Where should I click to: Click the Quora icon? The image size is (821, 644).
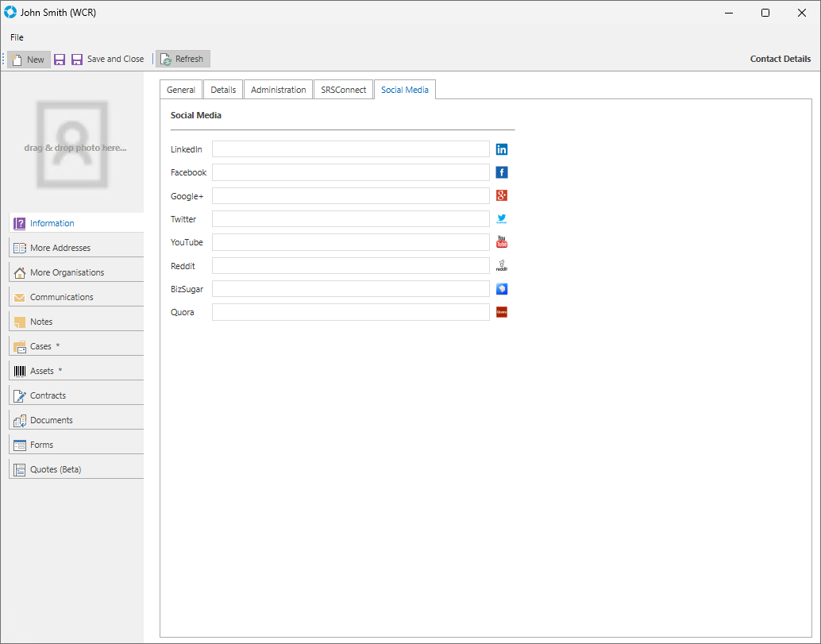[501, 312]
